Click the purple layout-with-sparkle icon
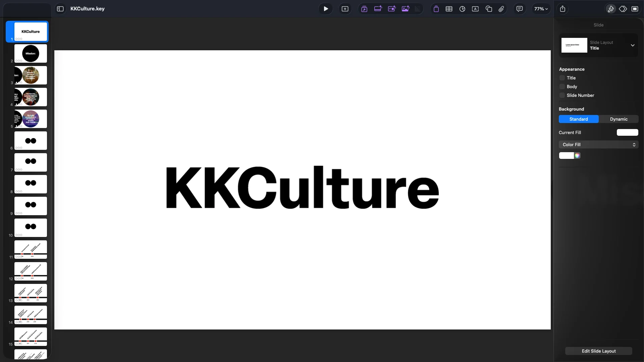 pos(392,9)
